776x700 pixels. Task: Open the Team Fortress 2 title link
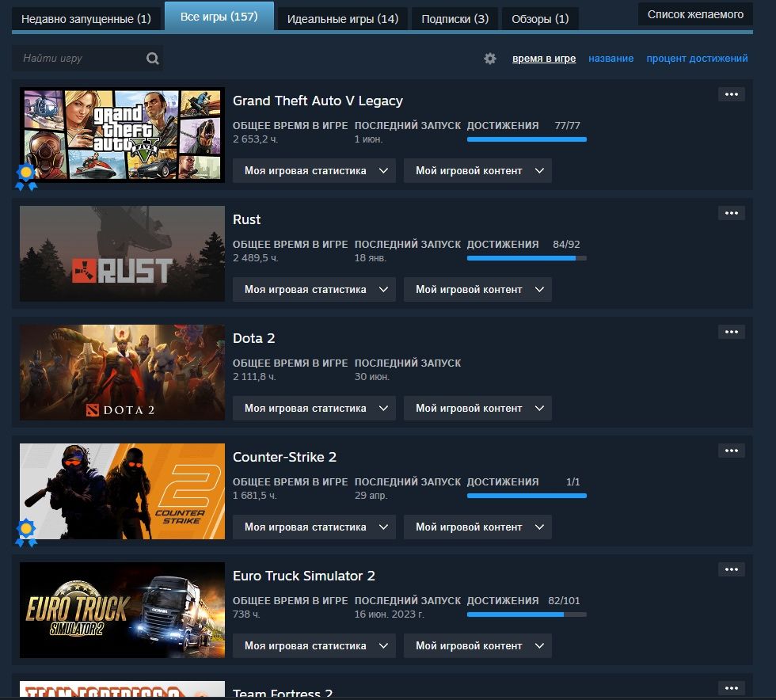pyautogui.click(x=283, y=693)
